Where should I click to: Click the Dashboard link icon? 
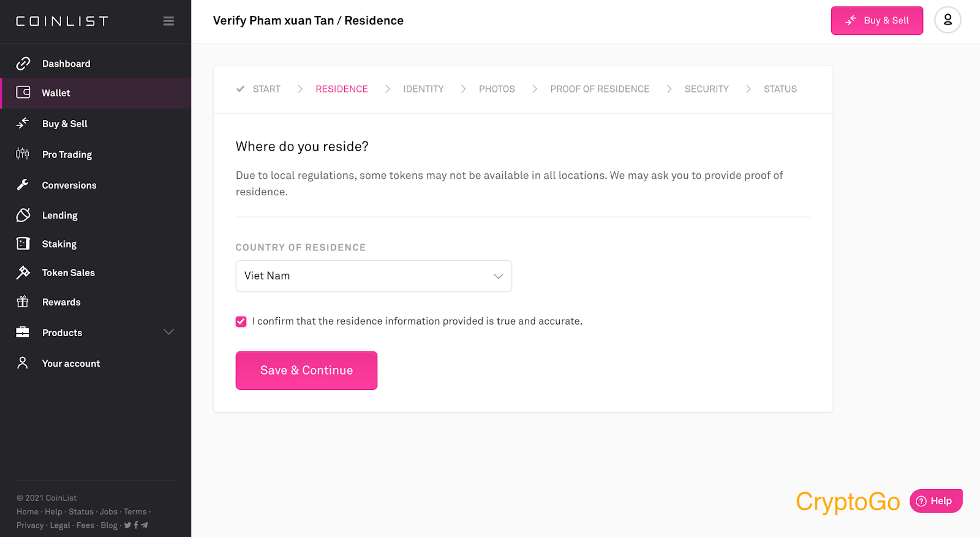[23, 63]
